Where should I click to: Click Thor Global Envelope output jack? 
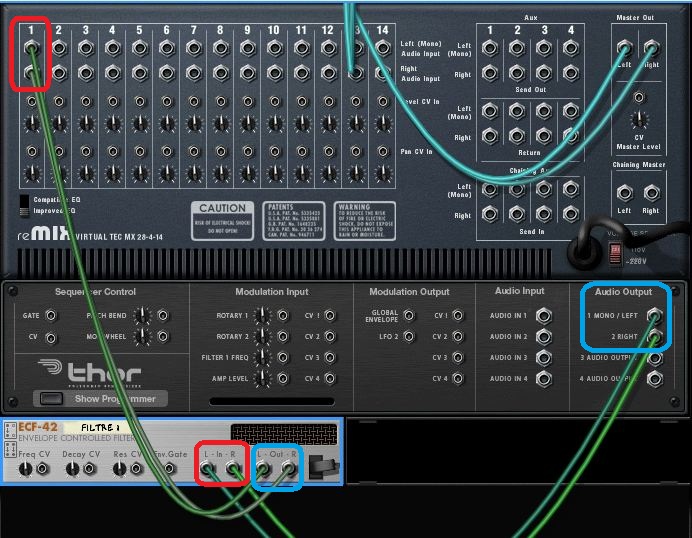point(409,316)
